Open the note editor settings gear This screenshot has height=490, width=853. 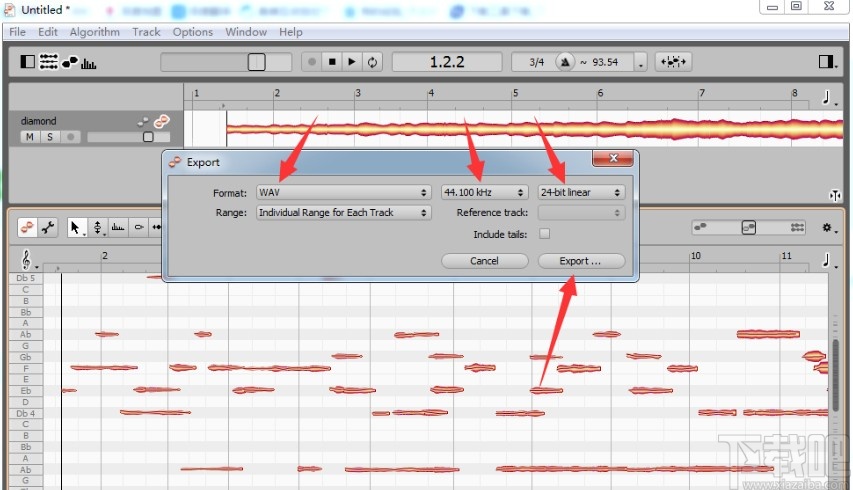tap(829, 228)
